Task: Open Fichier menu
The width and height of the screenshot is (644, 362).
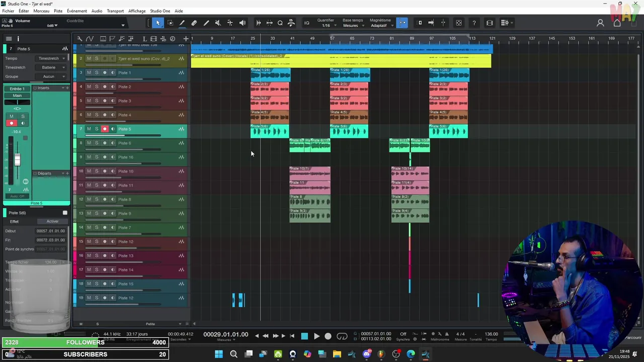Action: click(8, 11)
